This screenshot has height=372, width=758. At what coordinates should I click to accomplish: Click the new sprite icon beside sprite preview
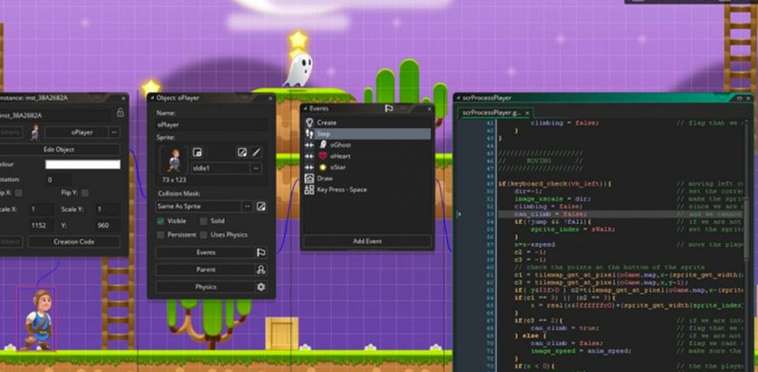point(197,153)
